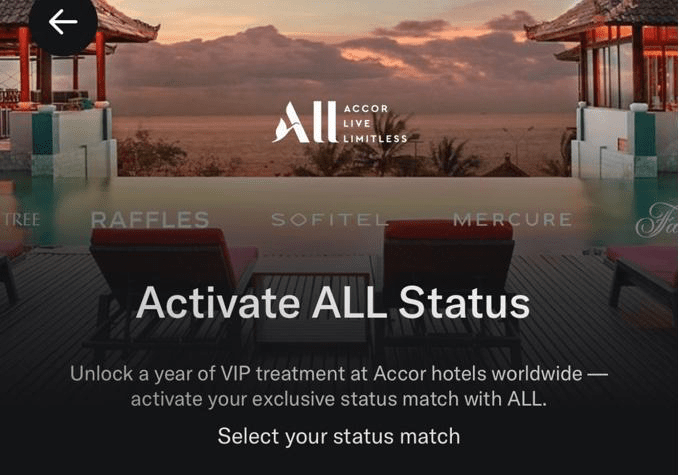The width and height of the screenshot is (679, 475).
Task: Click the infinity pool surface above the brand logos
Action: [x=338, y=193]
